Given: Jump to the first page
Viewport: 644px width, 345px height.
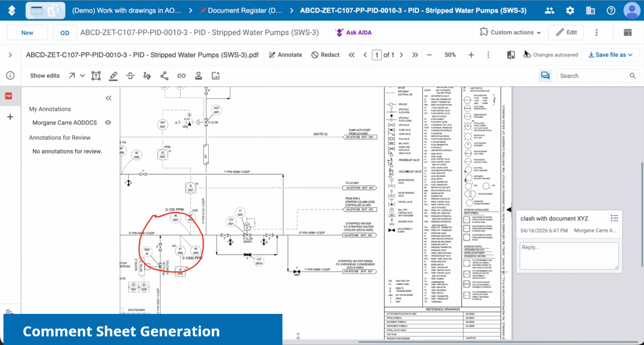Looking at the screenshot, I should [352, 55].
